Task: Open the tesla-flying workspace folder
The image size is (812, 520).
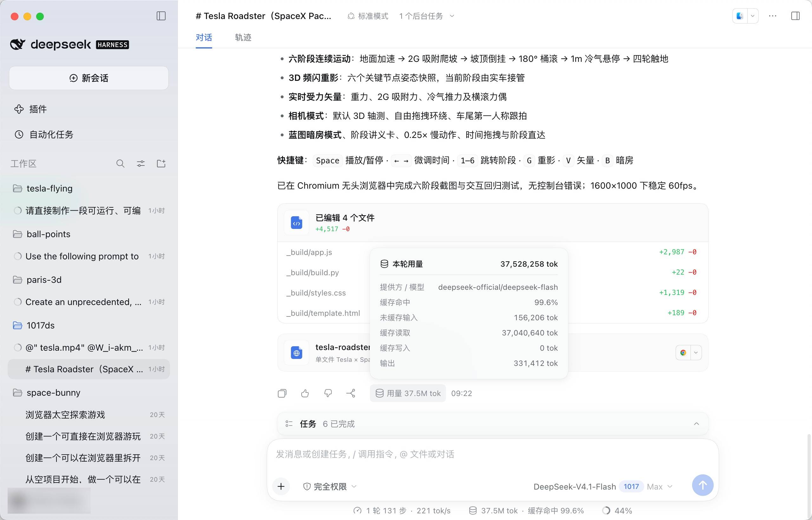Action: 88,188
